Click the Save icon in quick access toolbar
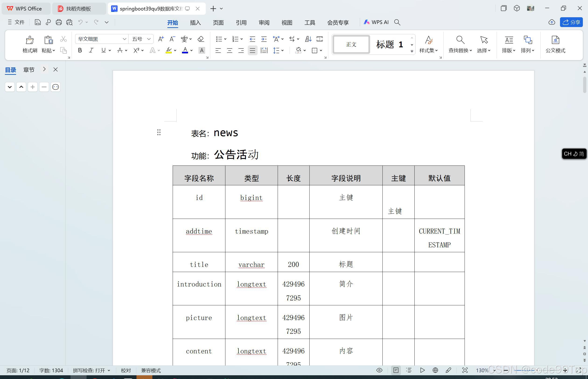Image resolution: width=588 pixels, height=379 pixels. [37, 22]
